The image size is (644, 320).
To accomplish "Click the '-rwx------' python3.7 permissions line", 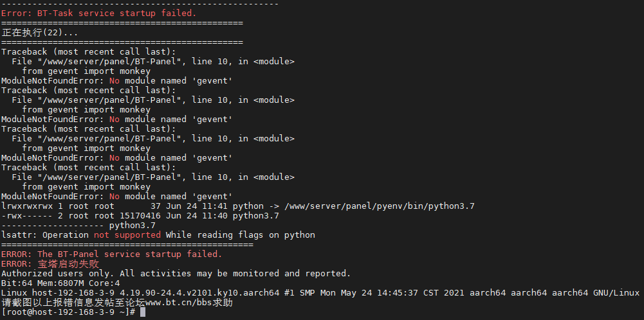I will (140, 216).
